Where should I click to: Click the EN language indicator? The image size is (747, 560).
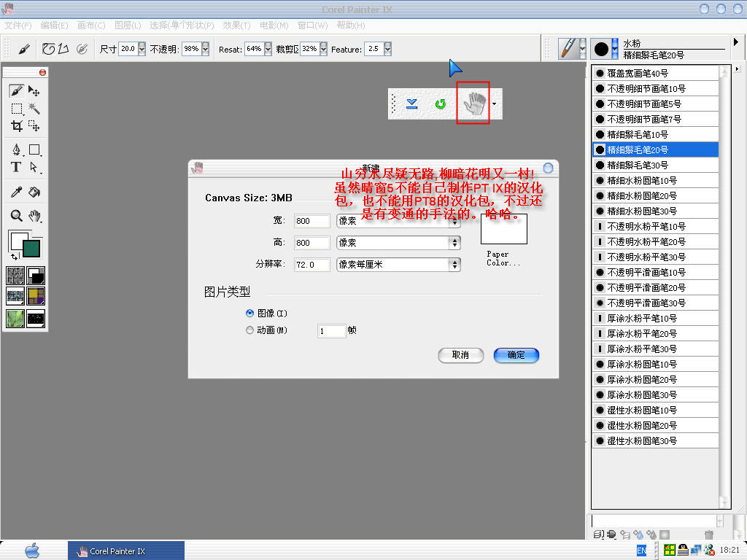(642, 551)
